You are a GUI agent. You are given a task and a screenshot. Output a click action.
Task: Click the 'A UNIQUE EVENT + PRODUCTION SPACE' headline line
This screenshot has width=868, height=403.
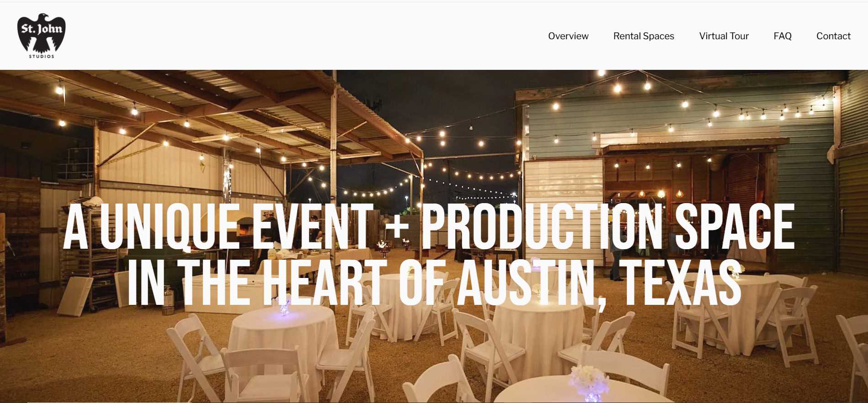(x=429, y=227)
